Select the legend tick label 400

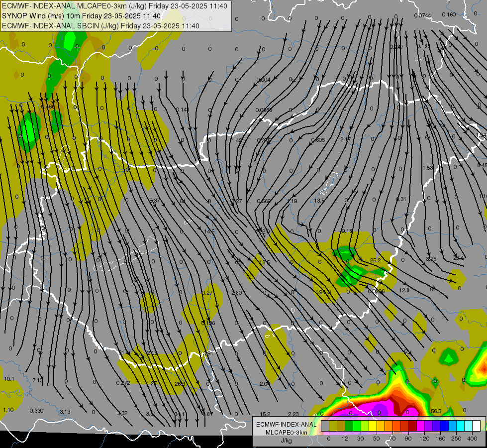[x=472, y=439]
